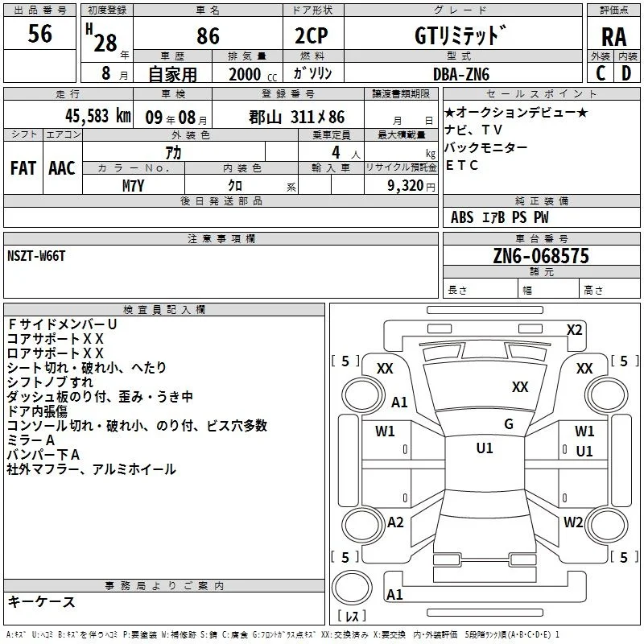Select the "ナビ、TV" sales point line
The image size is (644, 644).
pos(473,130)
